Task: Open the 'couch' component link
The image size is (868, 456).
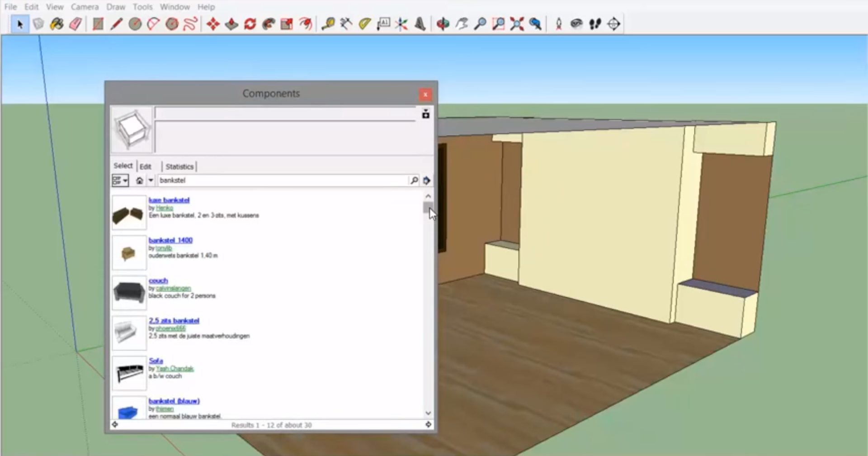Action: (158, 280)
